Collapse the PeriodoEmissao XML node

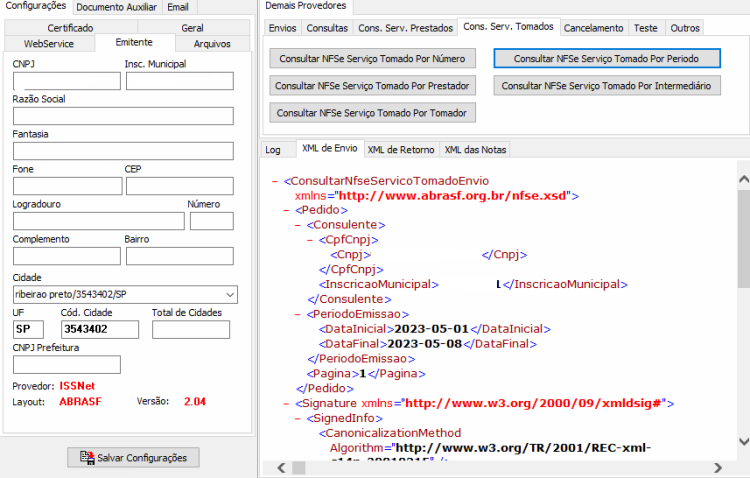coord(298,314)
